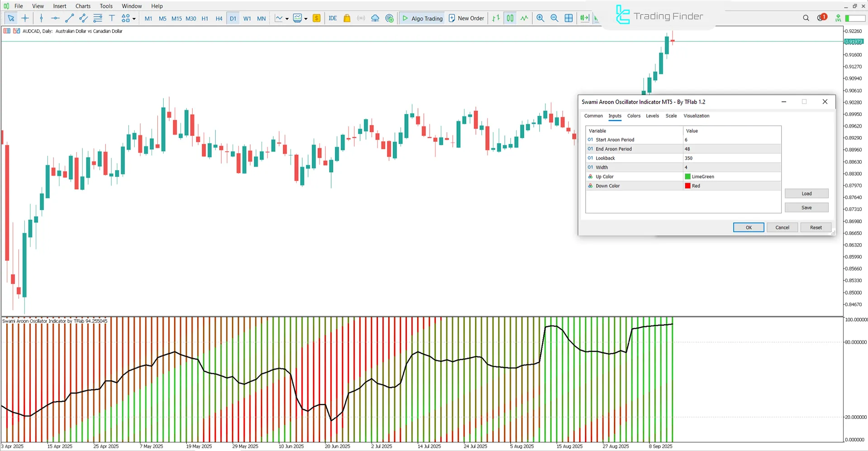Image resolution: width=868 pixels, height=451 pixels.
Task: Edit the Lookback value field
Action: (732, 158)
